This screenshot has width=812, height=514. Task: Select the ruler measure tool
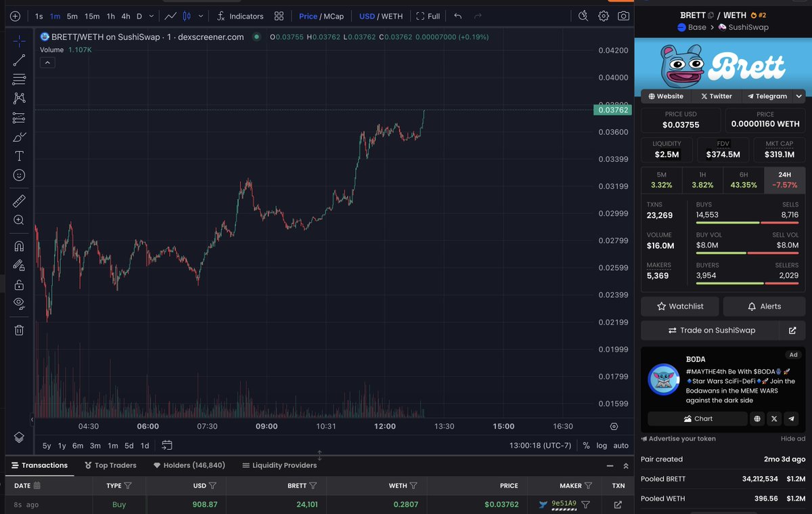[x=19, y=201]
